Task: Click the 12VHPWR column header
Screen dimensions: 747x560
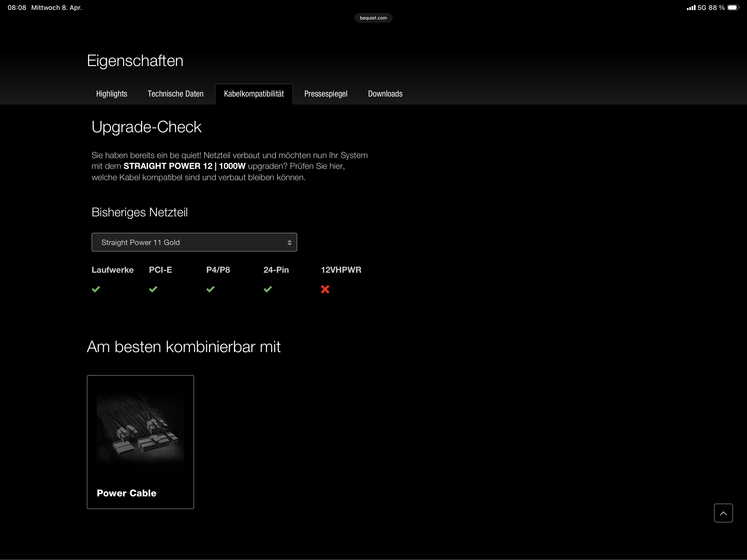Action: click(341, 270)
